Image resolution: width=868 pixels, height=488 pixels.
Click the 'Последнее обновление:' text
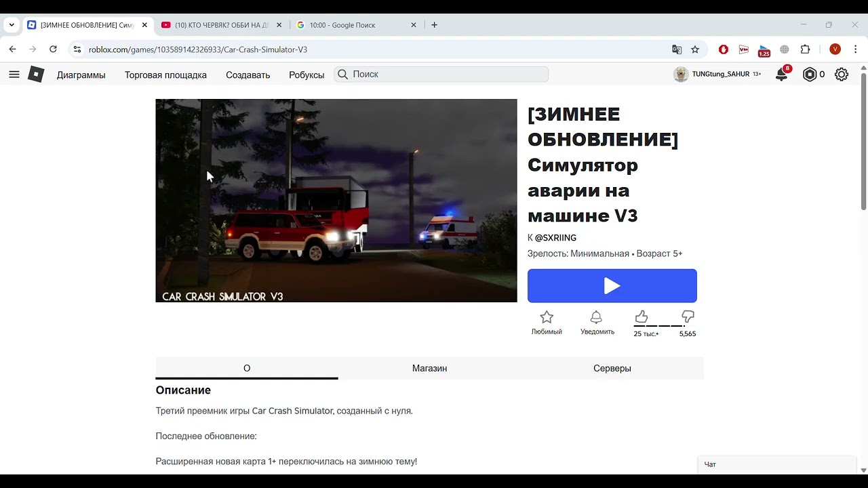[x=206, y=436]
